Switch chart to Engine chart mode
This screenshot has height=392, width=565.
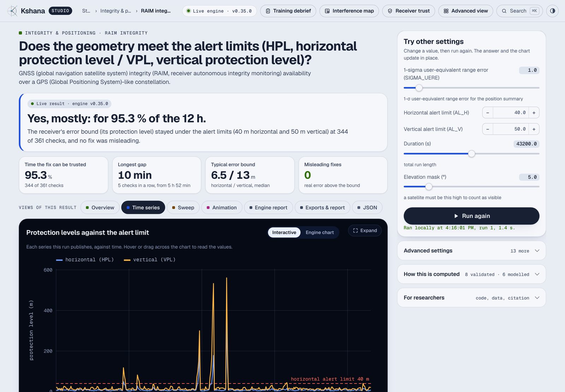pos(320,232)
